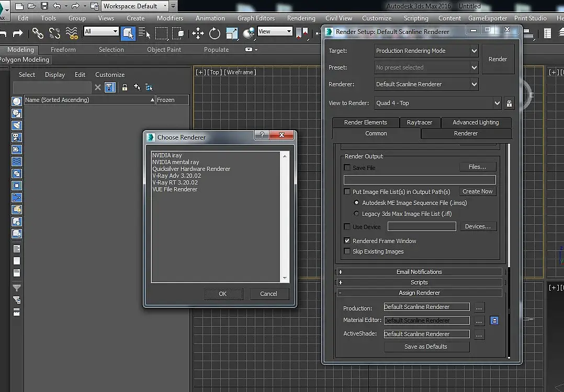Click the Save as Defaults button

[x=426, y=347]
